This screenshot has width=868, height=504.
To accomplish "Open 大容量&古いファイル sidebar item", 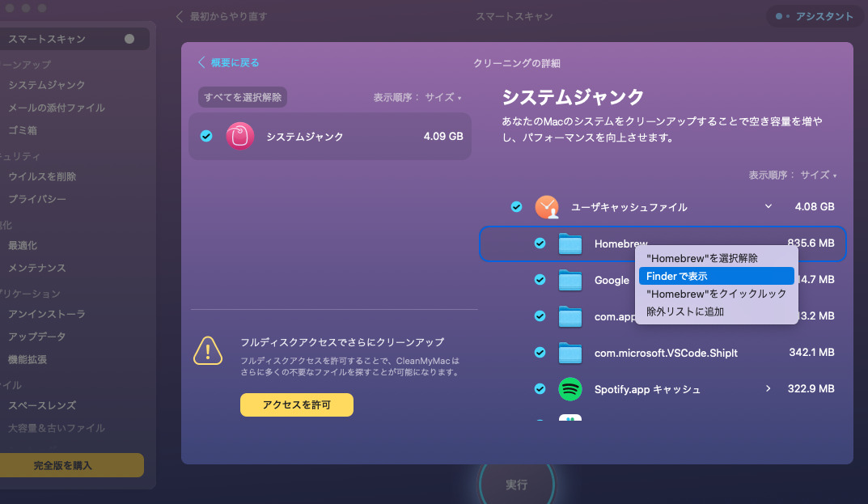I will (x=57, y=428).
